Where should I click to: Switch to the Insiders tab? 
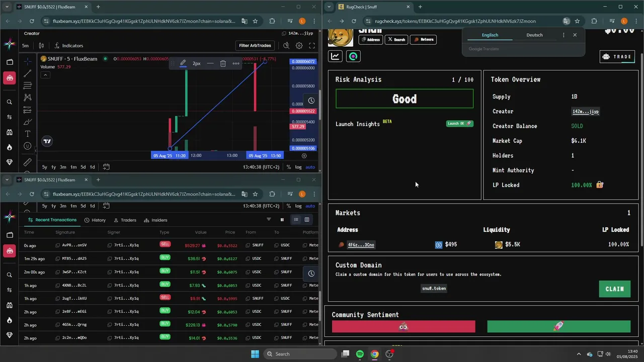pos(155,220)
